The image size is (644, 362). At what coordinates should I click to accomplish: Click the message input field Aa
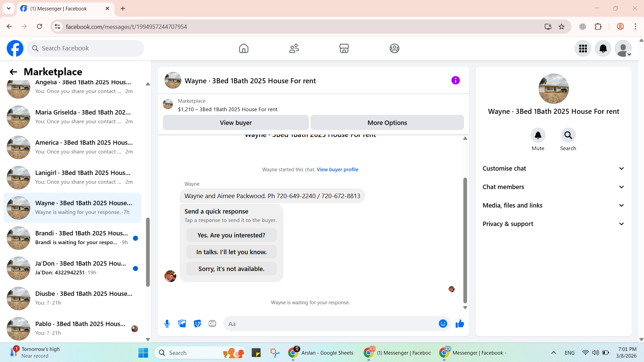331,324
